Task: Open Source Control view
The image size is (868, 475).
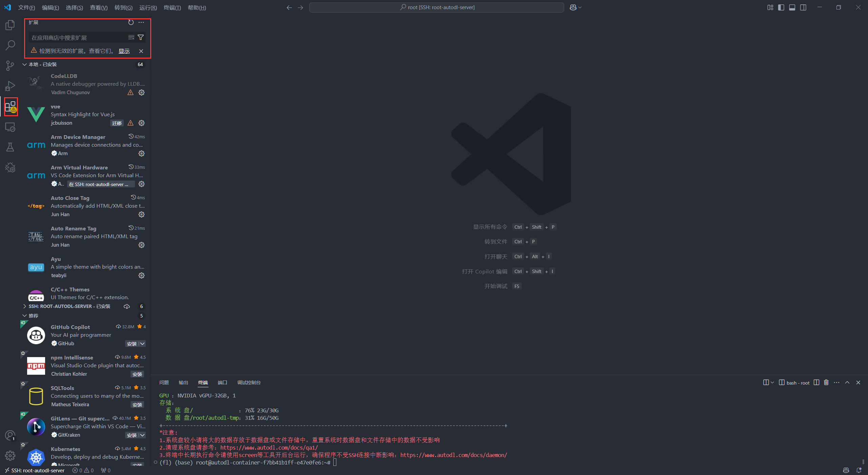Action: (x=10, y=65)
